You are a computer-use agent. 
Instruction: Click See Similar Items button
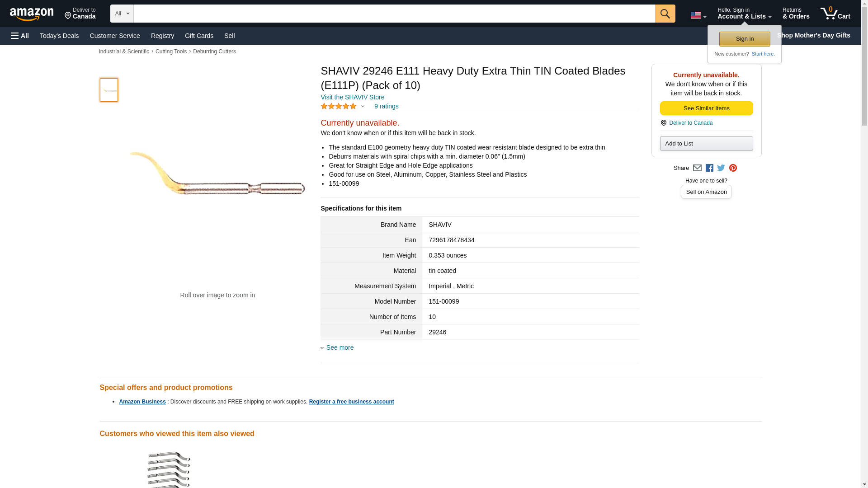pyautogui.click(x=706, y=108)
